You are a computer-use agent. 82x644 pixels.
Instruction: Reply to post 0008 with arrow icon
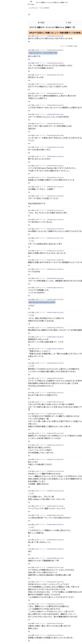click(x=29, y=120)
